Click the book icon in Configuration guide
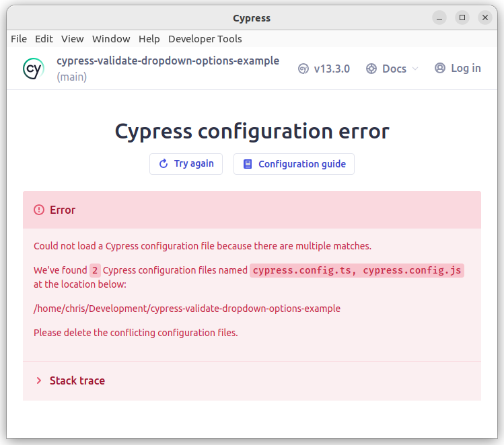Image resolution: width=504 pixels, height=445 pixels. point(248,164)
